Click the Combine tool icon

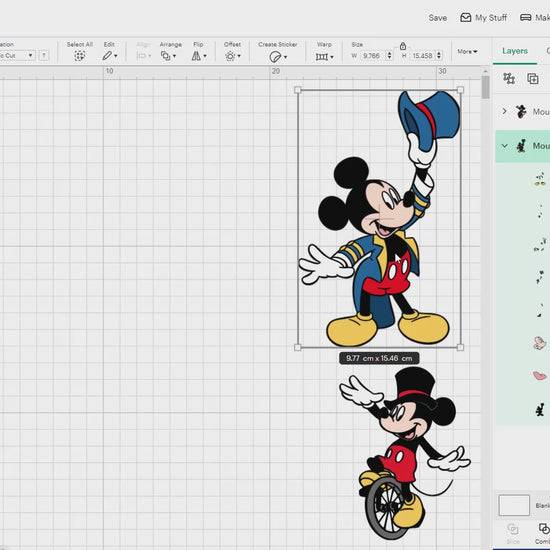click(x=544, y=528)
